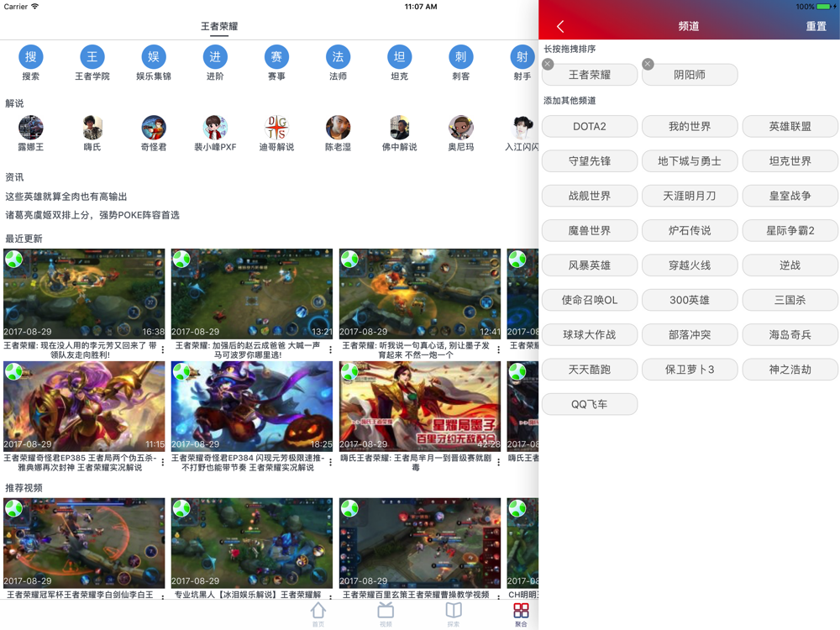
Task: Remove the 王者荣耀 channel
Action: (x=548, y=65)
